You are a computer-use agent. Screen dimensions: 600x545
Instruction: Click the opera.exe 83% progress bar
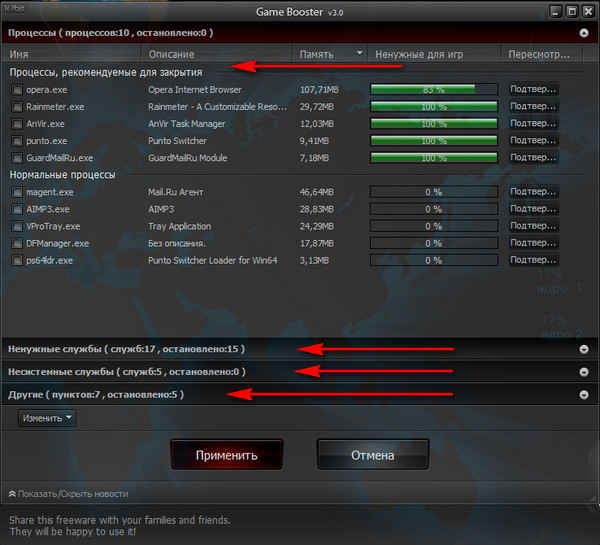click(x=434, y=89)
